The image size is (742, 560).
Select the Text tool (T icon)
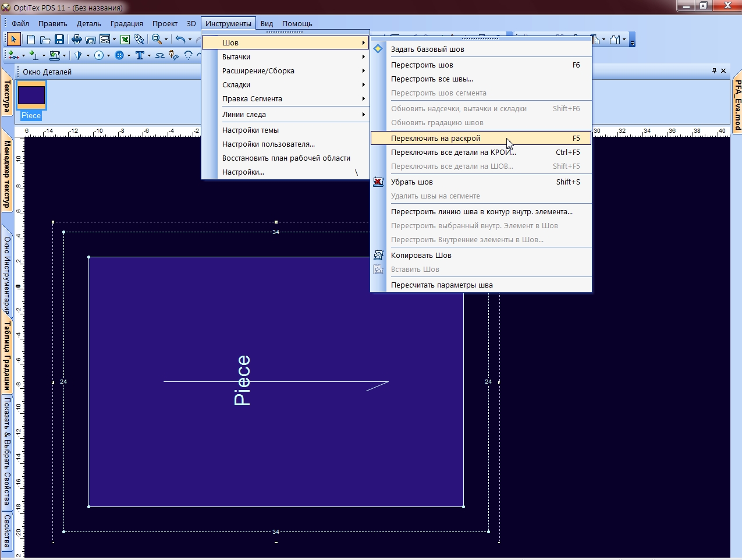click(x=140, y=55)
